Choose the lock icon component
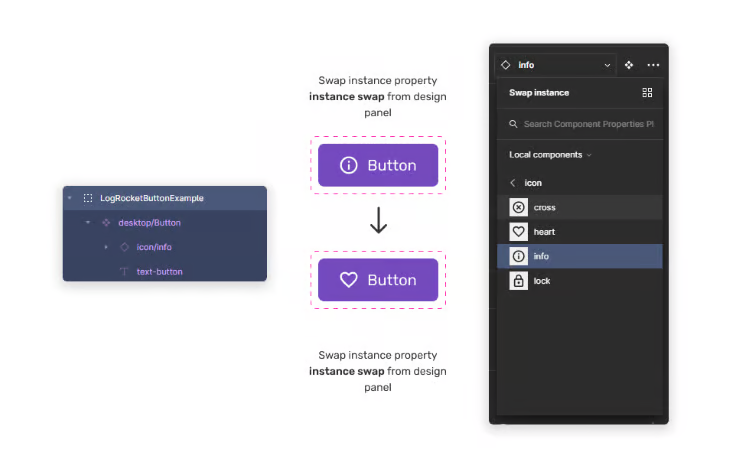 [580, 281]
